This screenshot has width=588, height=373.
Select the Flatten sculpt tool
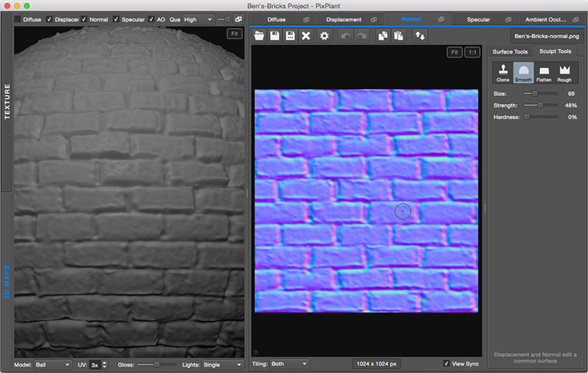click(x=544, y=73)
